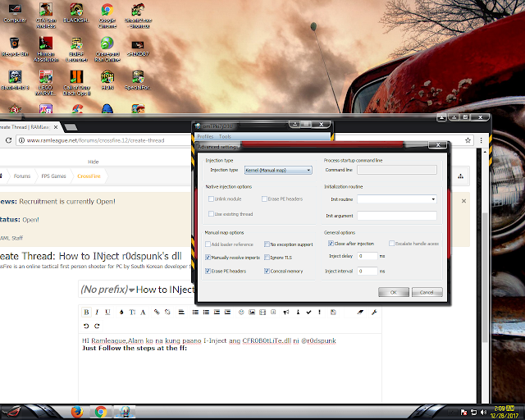This screenshot has height=420, width=525.
Task: Open the Tools menu in the injector
Action: click(x=225, y=137)
